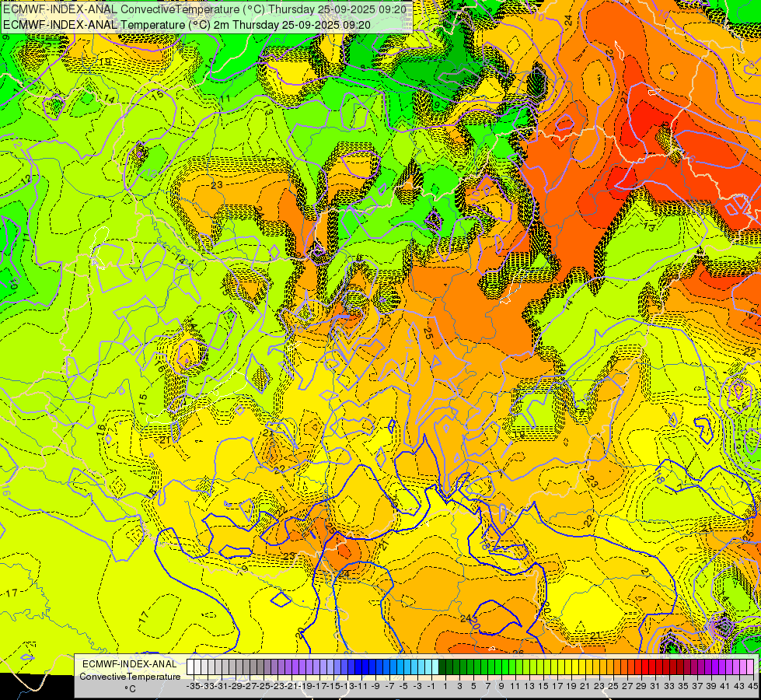This screenshot has height=700, width=761.
Task: Click the °C unit label in legend
Action: pos(130,688)
